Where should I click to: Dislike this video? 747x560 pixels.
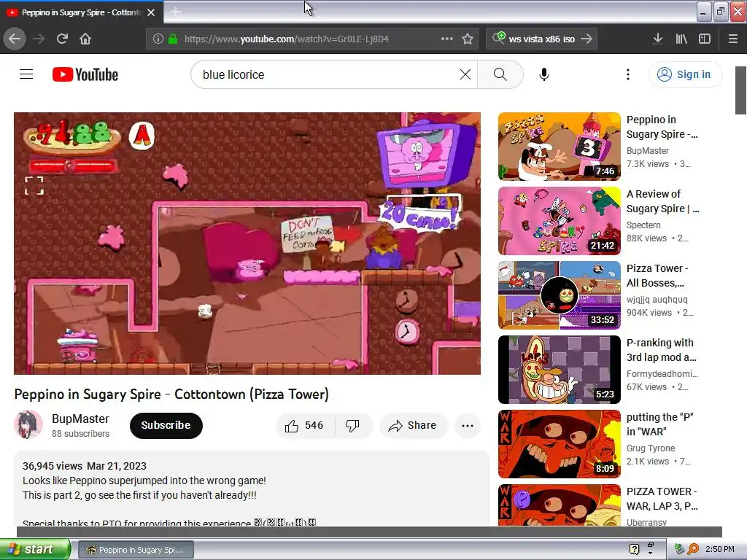[352, 425]
